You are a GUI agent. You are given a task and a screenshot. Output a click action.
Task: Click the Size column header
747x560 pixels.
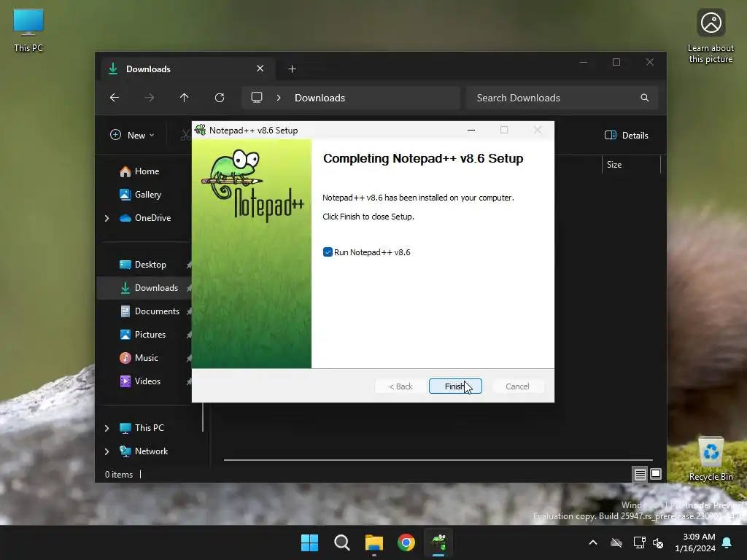click(631, 165)
